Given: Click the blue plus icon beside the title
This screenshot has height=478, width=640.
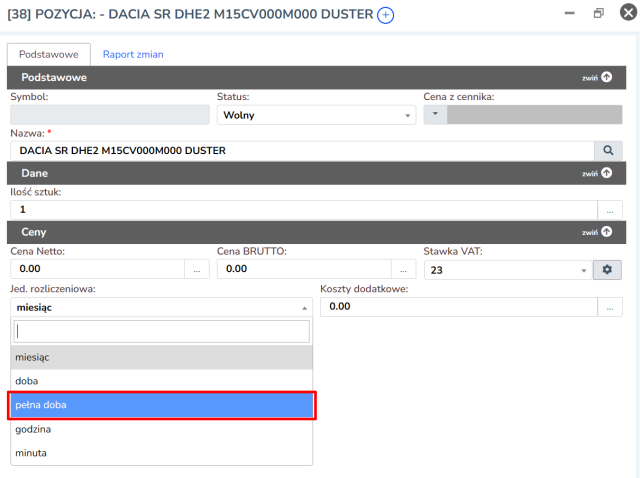Looking at the screenshot, I should click(x=385, y=16).
